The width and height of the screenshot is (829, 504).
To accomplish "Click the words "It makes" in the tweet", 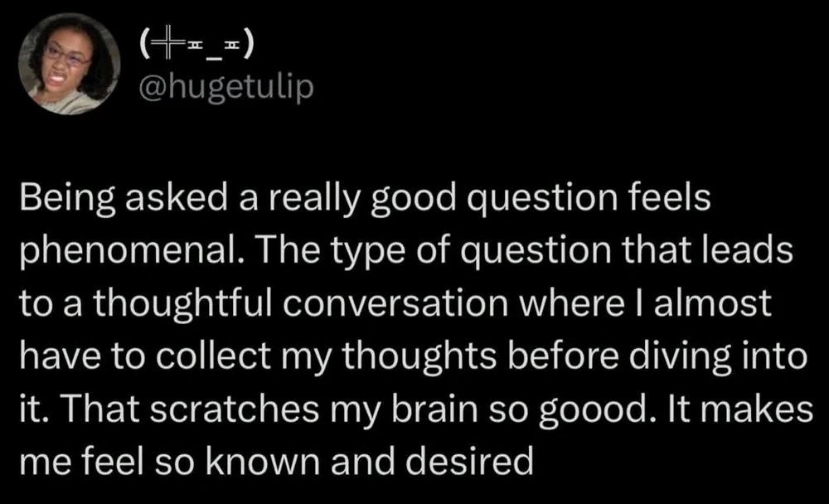I will pos(759,409).
